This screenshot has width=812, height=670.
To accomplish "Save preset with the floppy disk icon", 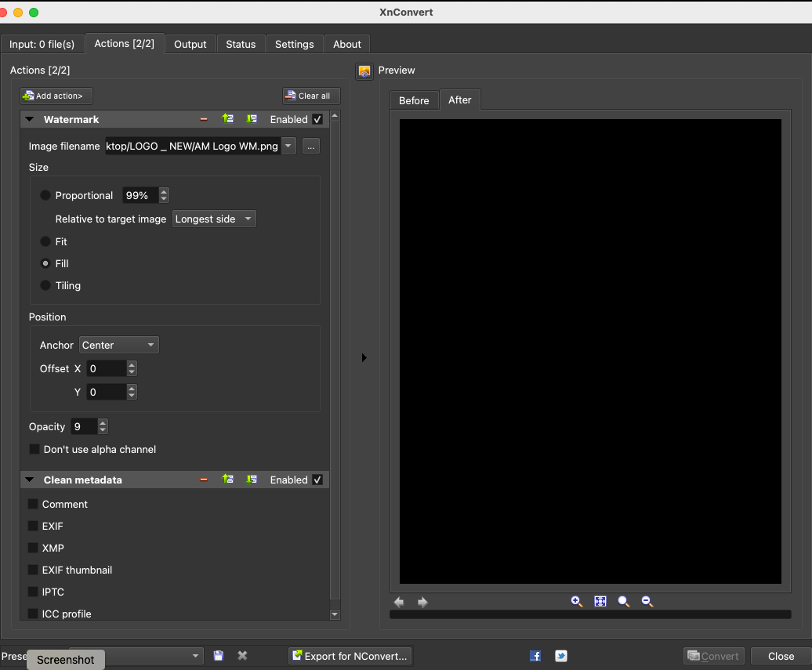I will 219,656.
